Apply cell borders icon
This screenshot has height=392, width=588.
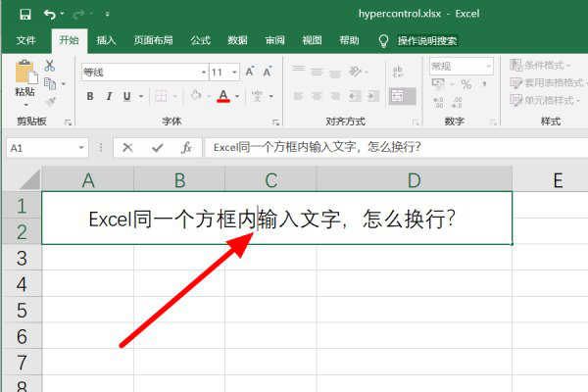(x=161, y=96)
